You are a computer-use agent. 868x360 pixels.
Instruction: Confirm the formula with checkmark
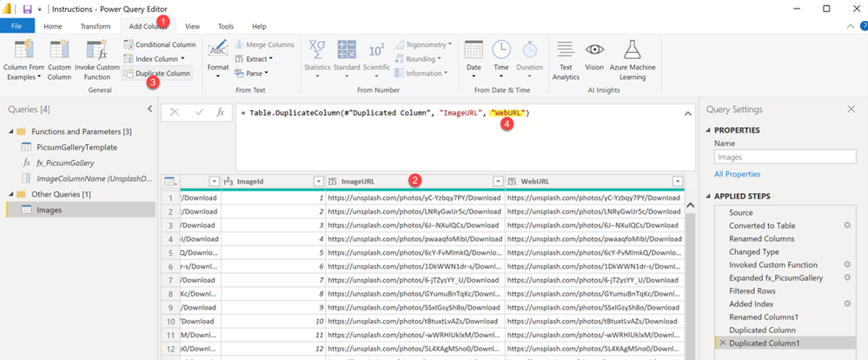(199, 112)
